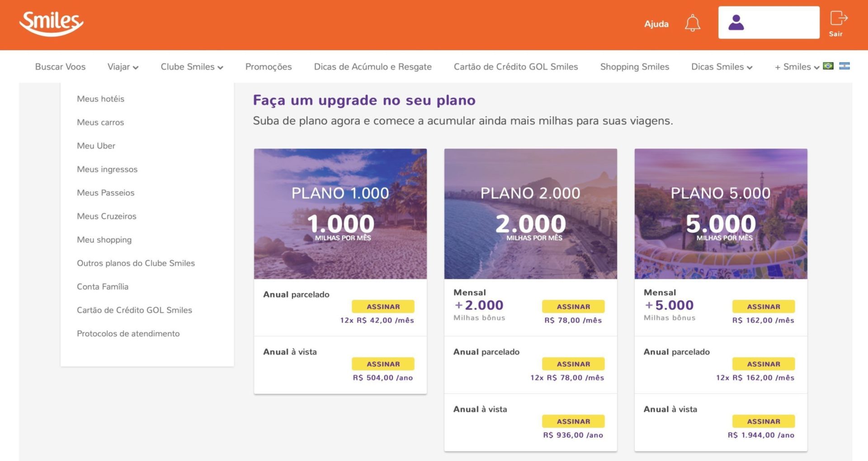Open the Promoções menu item
868x461 pixels.
pyautogui.click(x=269, y=67)
